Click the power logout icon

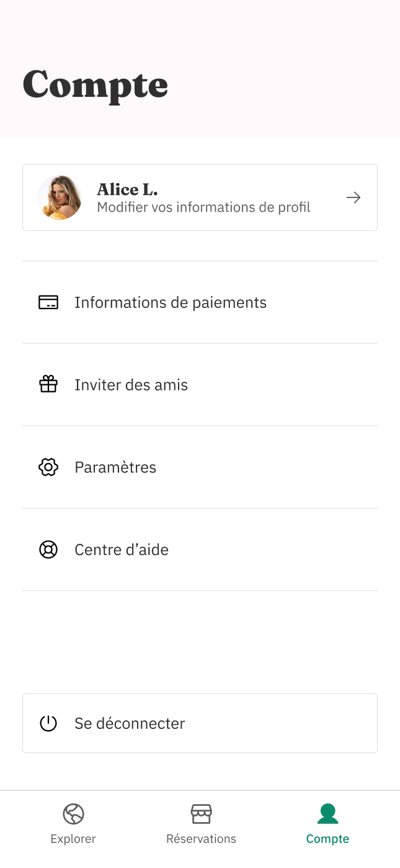tap(48, 723)
